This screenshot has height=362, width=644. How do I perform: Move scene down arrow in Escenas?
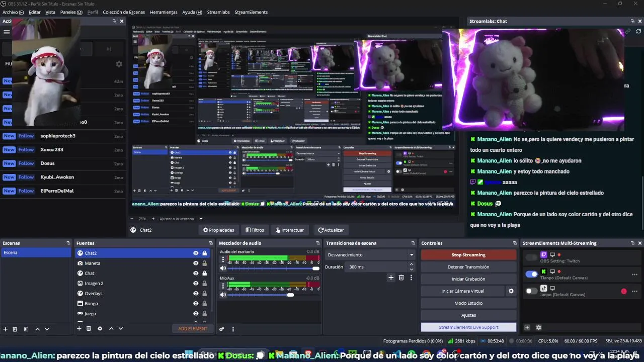tap(47, 329)
